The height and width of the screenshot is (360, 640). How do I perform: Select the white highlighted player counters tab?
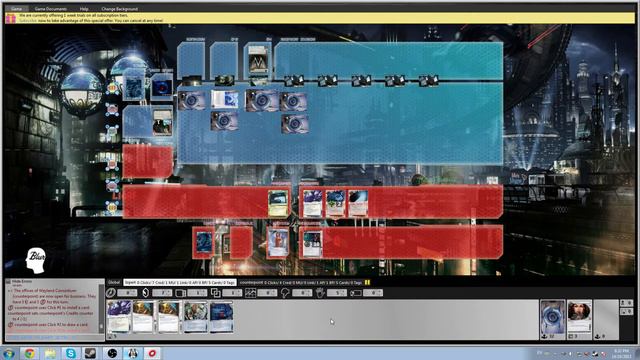pyautogui.click(x=180, y=282)
